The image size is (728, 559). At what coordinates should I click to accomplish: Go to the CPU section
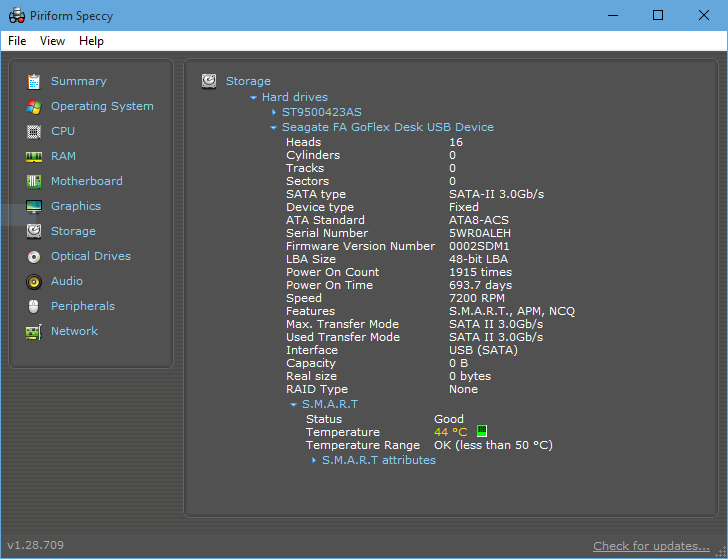[63, 131]
